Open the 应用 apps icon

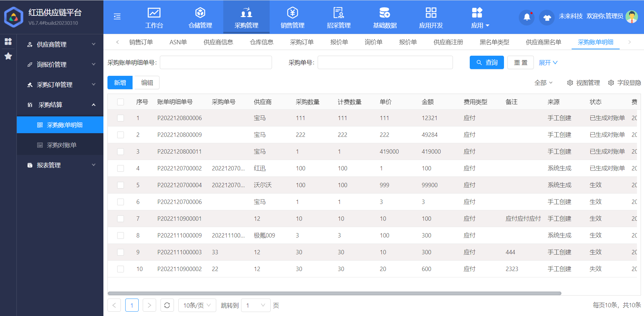tap(477, 13)
